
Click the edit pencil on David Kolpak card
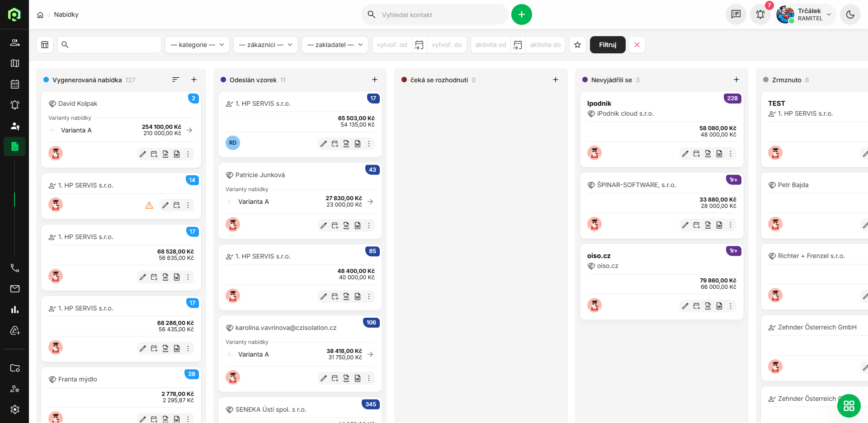[x=143, y=154]
